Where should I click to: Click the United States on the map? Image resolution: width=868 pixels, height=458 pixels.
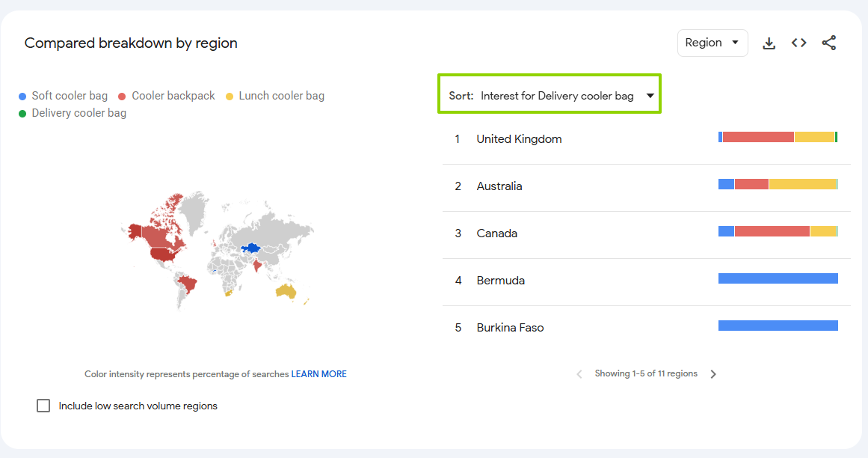tap(165, 254)
